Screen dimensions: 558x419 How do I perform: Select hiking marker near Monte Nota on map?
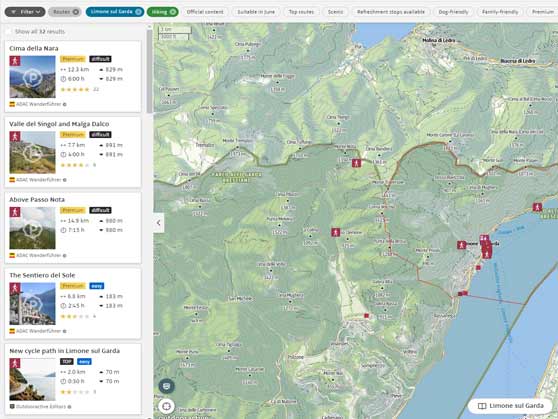tap(356, 163)
